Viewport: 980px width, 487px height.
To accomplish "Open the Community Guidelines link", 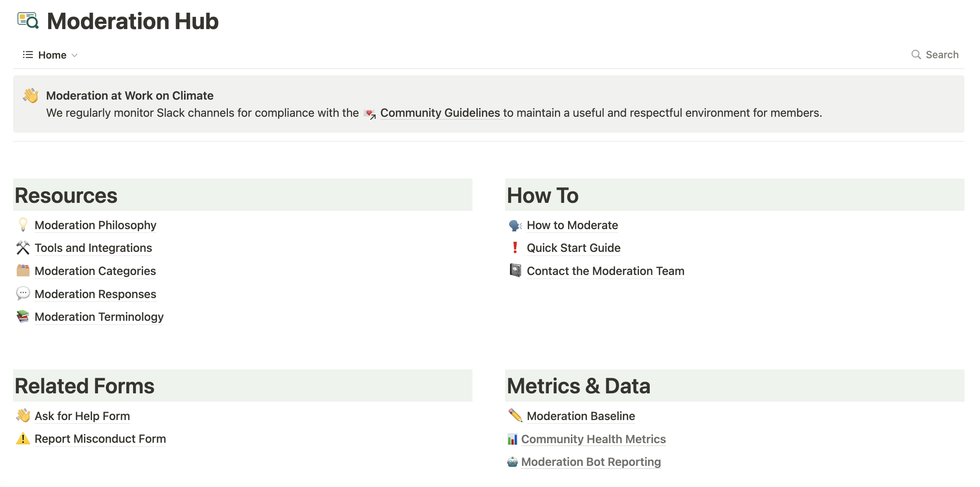I will tap(440, 113).
